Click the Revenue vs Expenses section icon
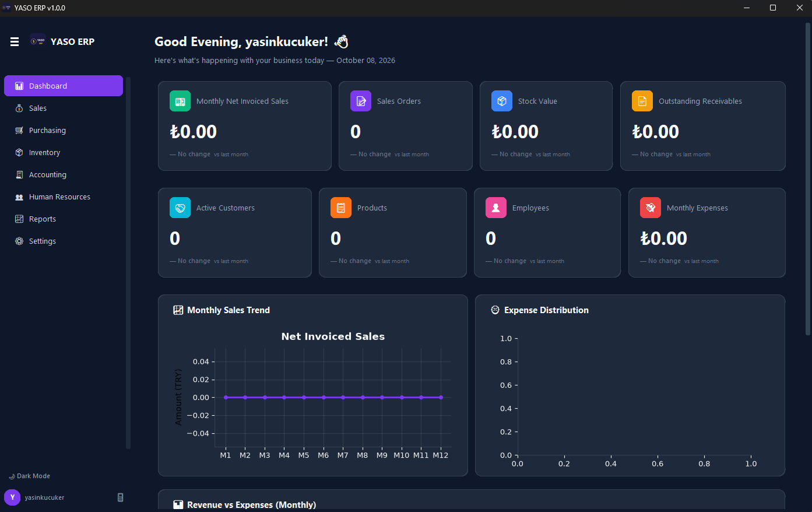This screenshot has width=812, height=512. click(178, 505)
